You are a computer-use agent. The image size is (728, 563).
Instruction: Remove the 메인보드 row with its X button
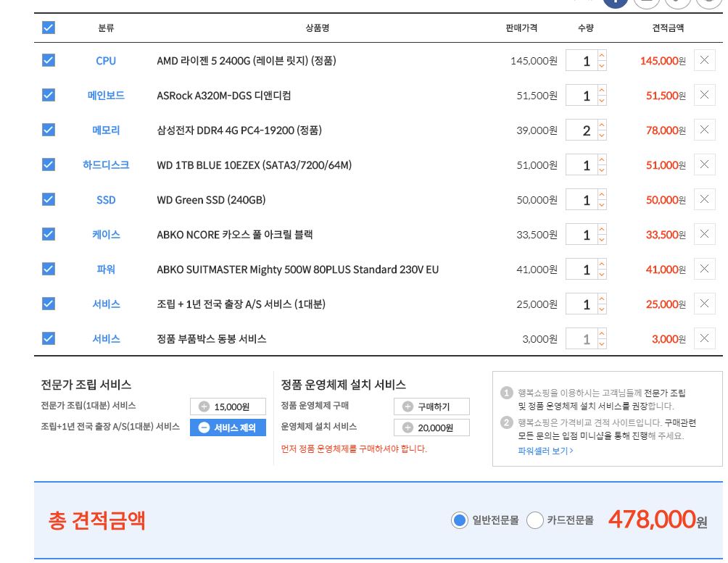[704, 95]
